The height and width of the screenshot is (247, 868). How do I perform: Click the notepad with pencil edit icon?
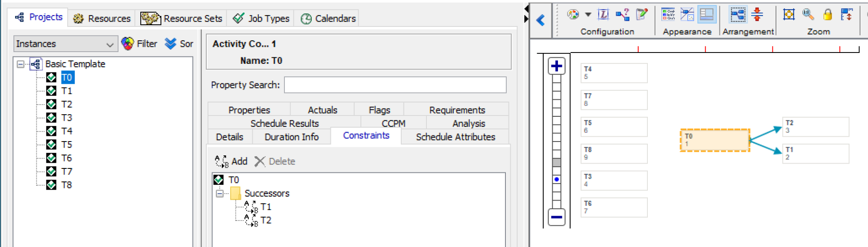click(x=641, y=15)
